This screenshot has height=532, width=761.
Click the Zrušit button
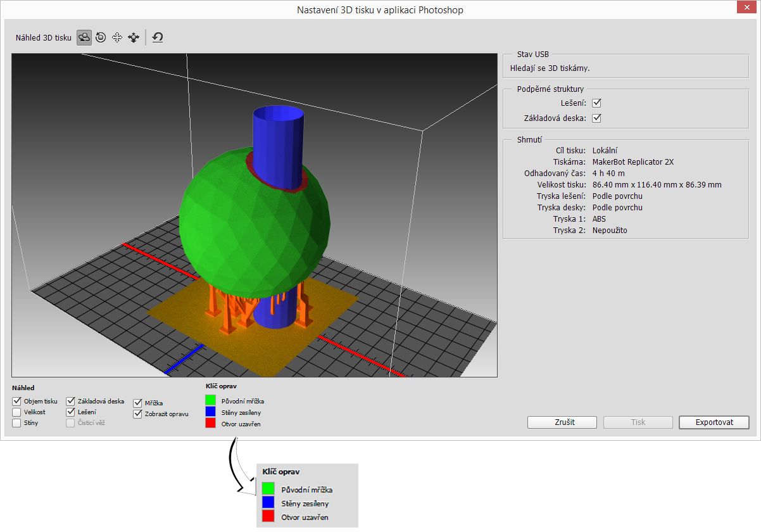(562, 422)
